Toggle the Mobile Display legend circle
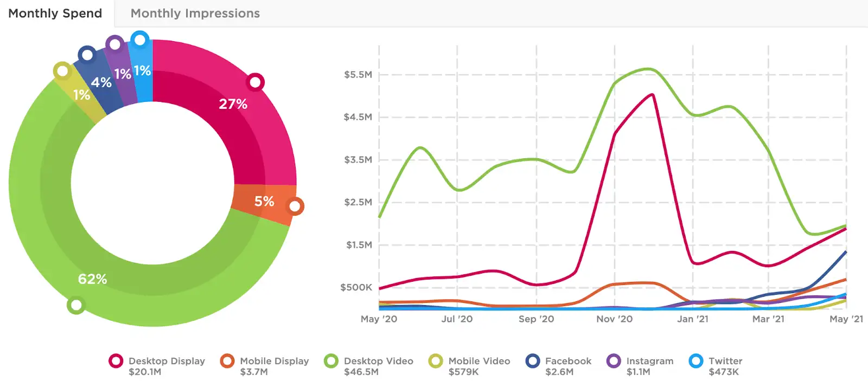 tap(227, 361)
